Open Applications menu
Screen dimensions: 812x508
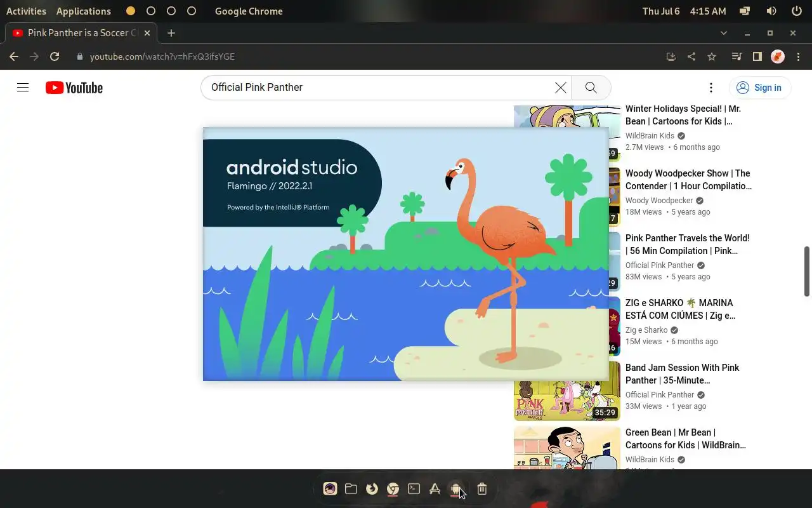tap(84, 11)
